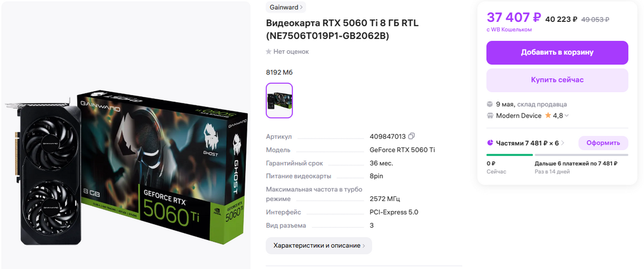644x269 pixels.
Task: Click the star icon beside Нет оценок
Action: click(269, 52)
